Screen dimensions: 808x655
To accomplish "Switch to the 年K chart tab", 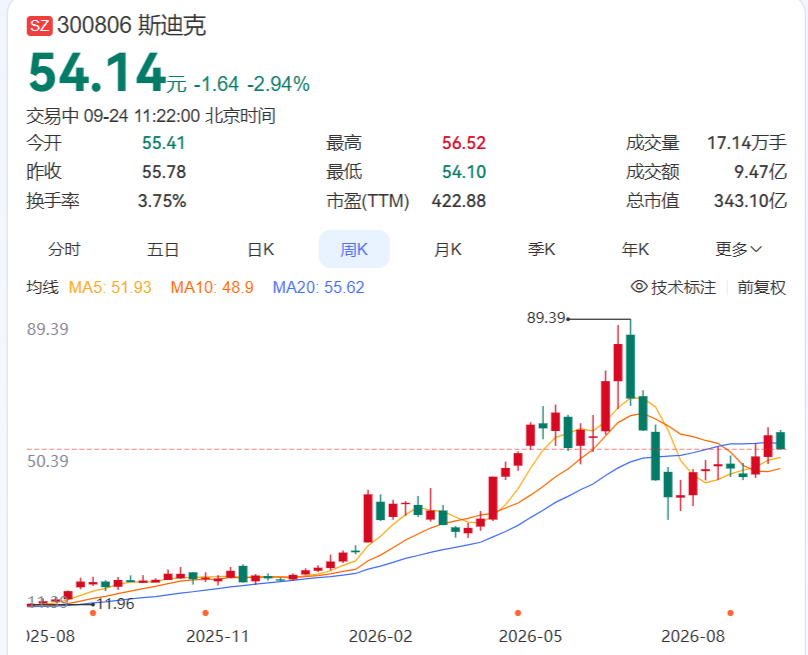I will point(635,249).
